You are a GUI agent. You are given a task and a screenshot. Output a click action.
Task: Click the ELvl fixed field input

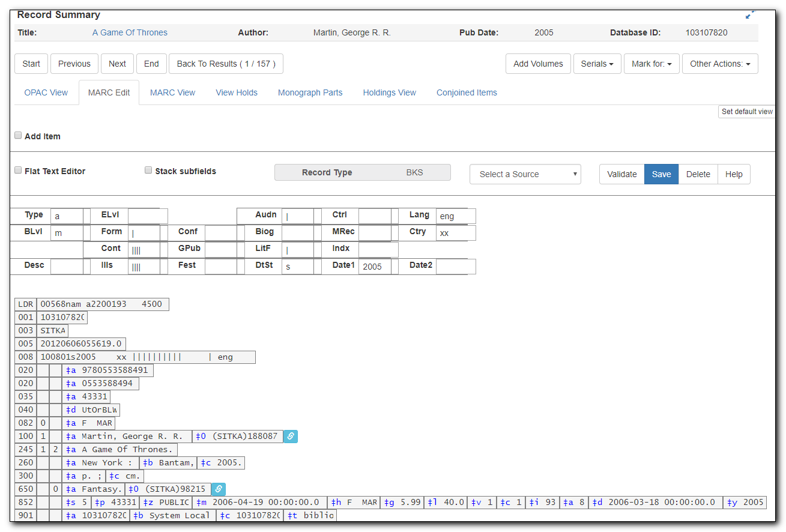pyautogui.click(x=148, y=216)
